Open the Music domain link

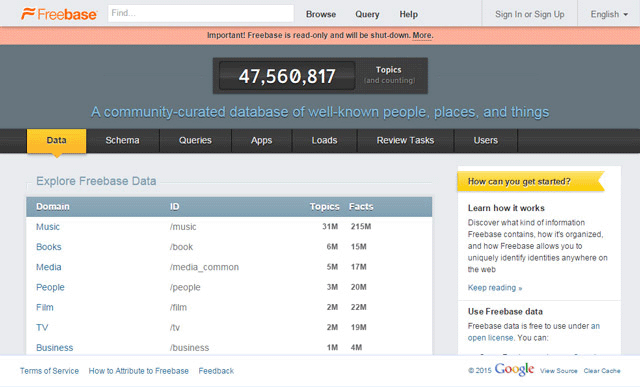point(48,227)
